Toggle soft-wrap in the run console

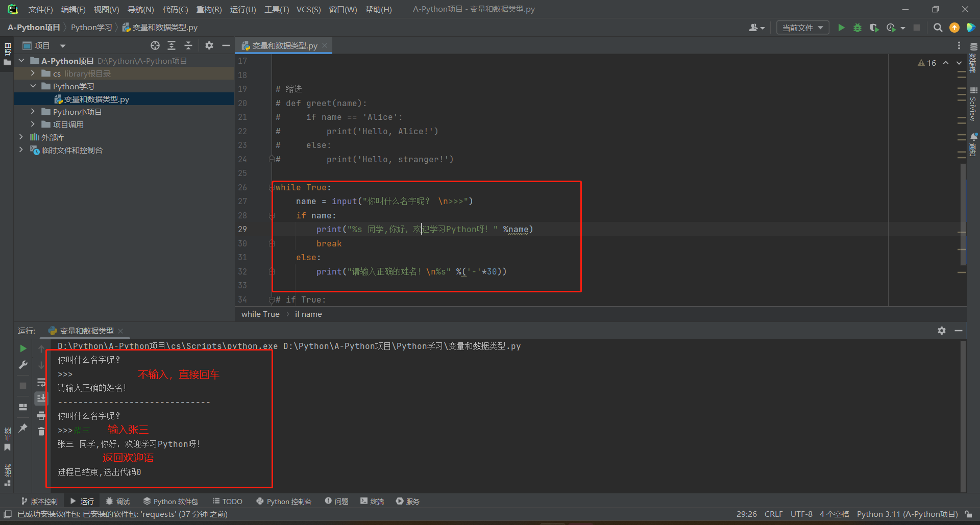[41, 382]
